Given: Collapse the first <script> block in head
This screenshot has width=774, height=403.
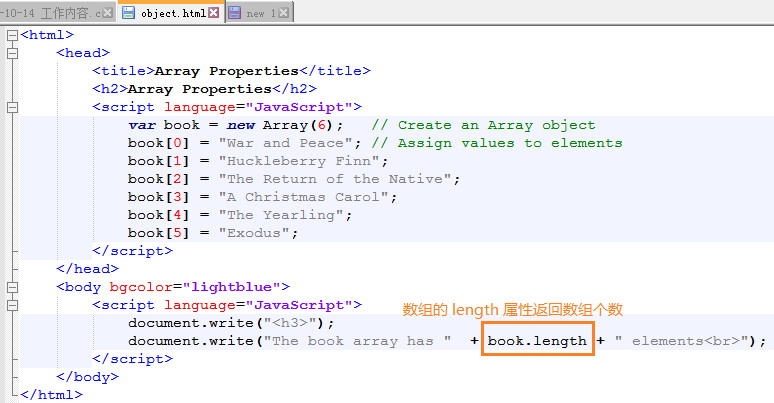Looking at the screenshot, I should point(12,107).
